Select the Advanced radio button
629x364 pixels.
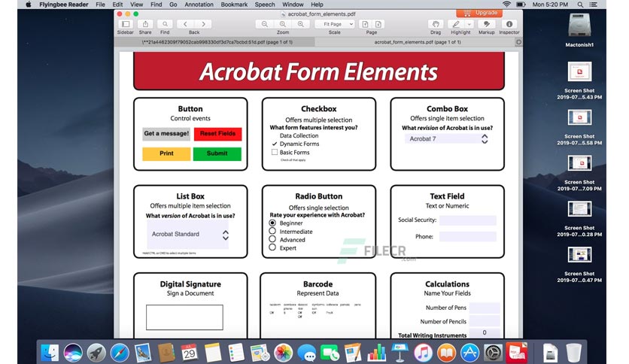(272, 239)
